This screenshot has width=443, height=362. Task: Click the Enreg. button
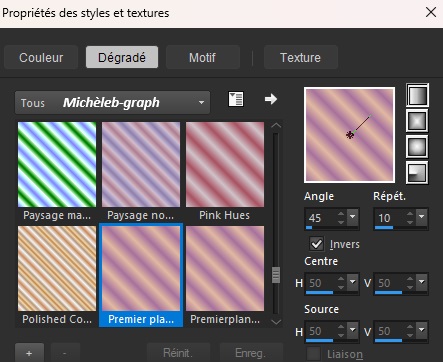251,353
